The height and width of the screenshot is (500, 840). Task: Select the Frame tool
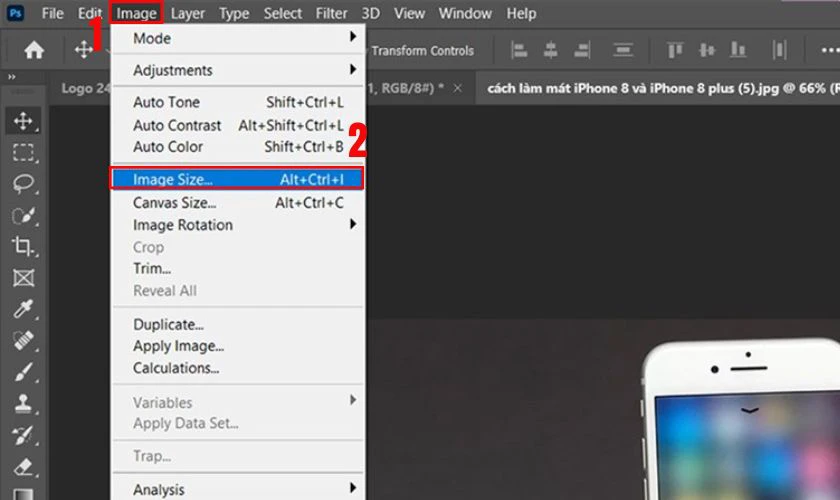(x=23, y=278)
